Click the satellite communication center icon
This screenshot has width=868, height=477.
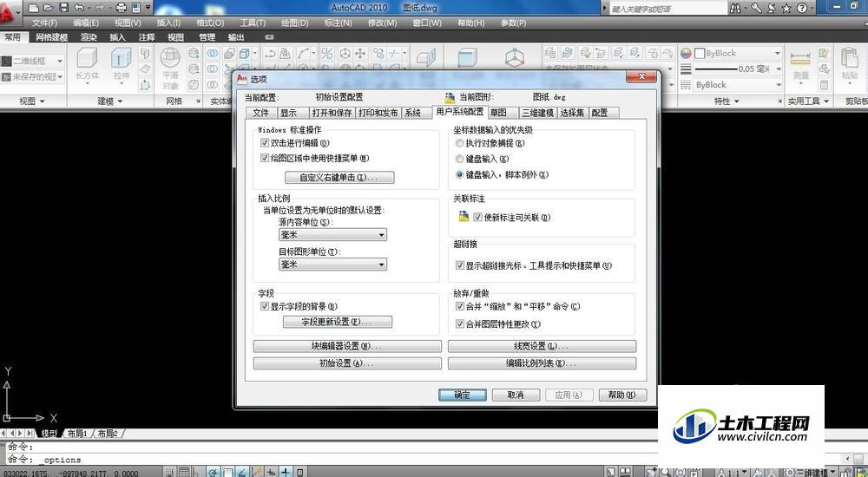coord(772,9)
